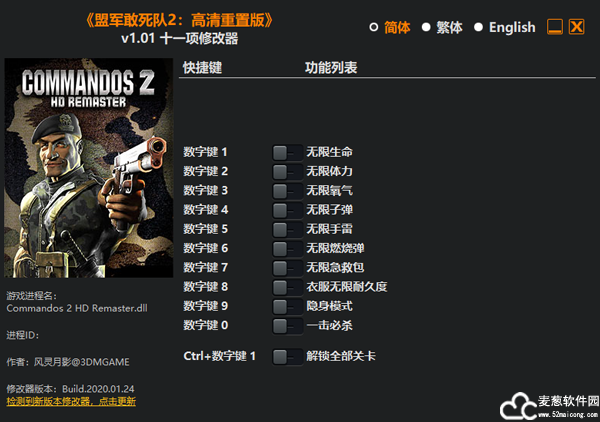This screenshot has height=422, width=600.
Task: Turn on 无限氧气 switch
Action: click(x=287, y=191)
